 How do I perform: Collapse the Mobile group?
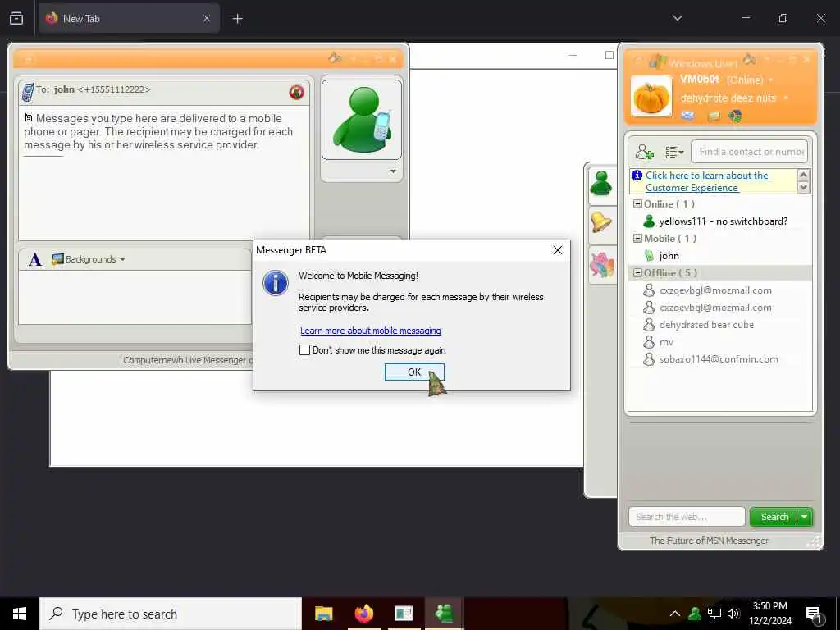point(637,239)
